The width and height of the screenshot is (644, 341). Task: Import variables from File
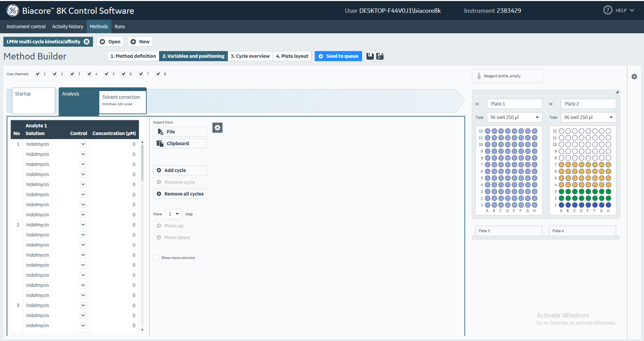pos(180,132)
